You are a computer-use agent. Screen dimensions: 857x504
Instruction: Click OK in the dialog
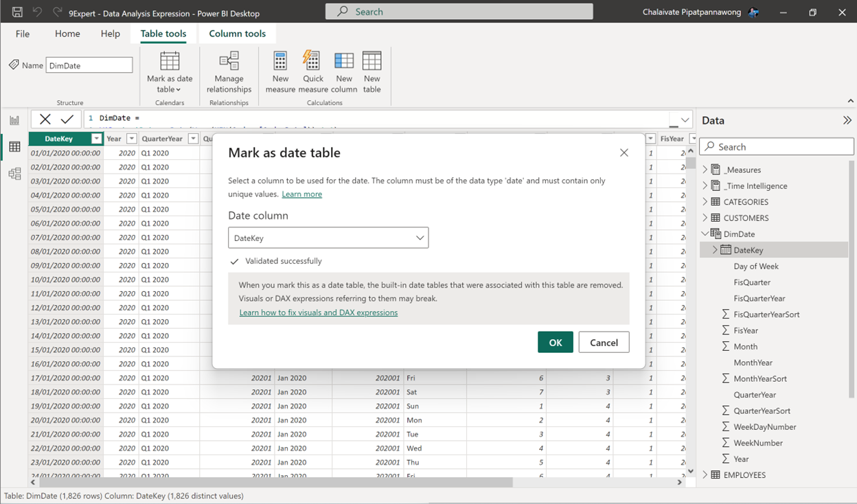pos(555,343)
